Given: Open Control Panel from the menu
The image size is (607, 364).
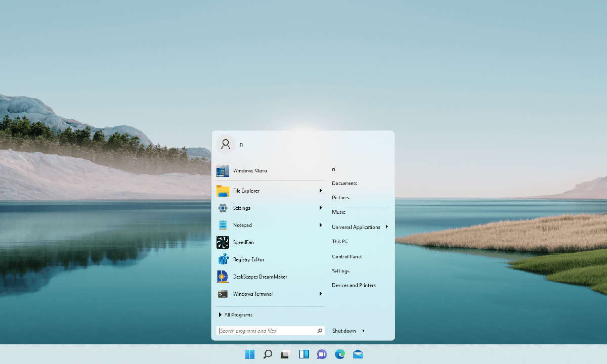Looking at the screenshot, I should click(x=346, y=256).
